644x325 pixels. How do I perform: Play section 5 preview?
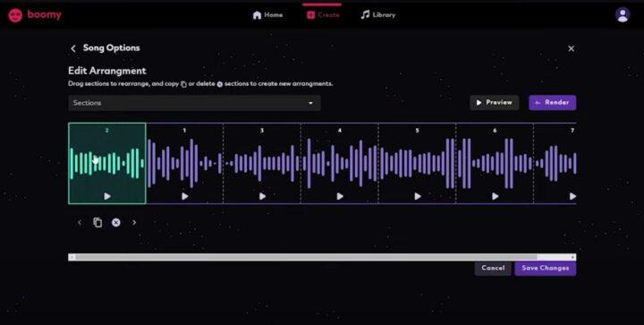[x=418, y=196]
